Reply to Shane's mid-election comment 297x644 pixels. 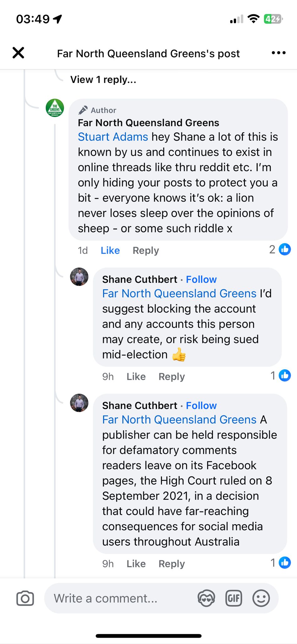click(171, 376)
